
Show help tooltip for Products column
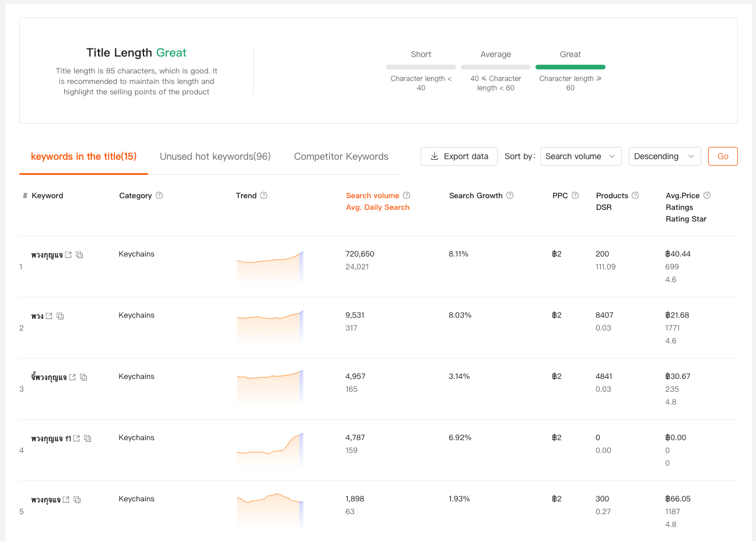635,196
